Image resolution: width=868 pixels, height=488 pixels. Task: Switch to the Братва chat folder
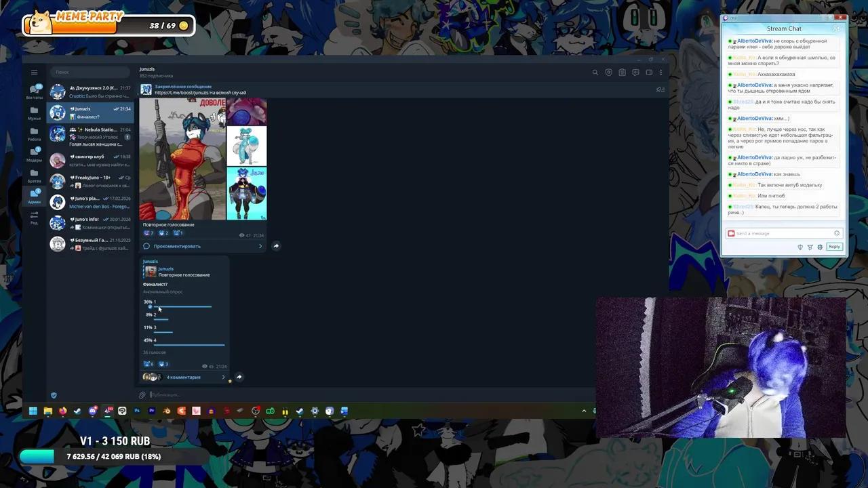(x=34, y=176)
